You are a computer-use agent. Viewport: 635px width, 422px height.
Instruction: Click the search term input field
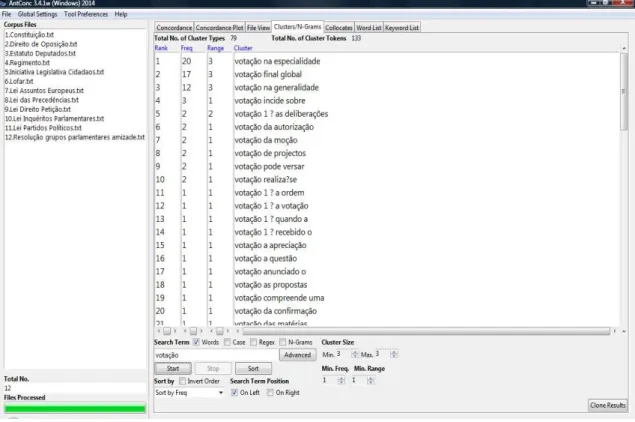[216, 355]
